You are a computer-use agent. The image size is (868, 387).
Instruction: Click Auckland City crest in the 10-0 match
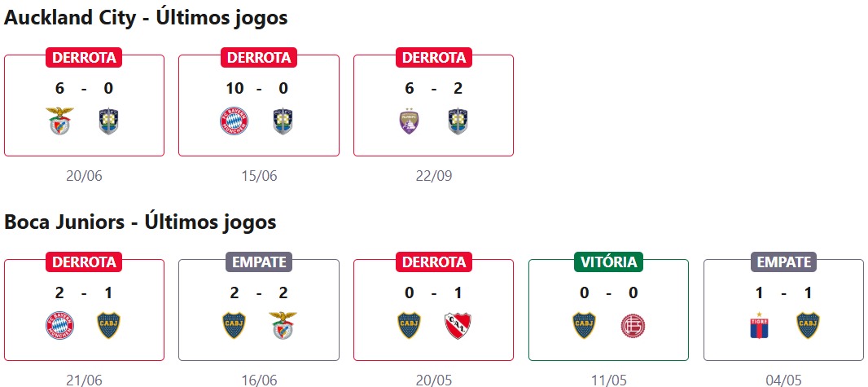coord(283,121)
